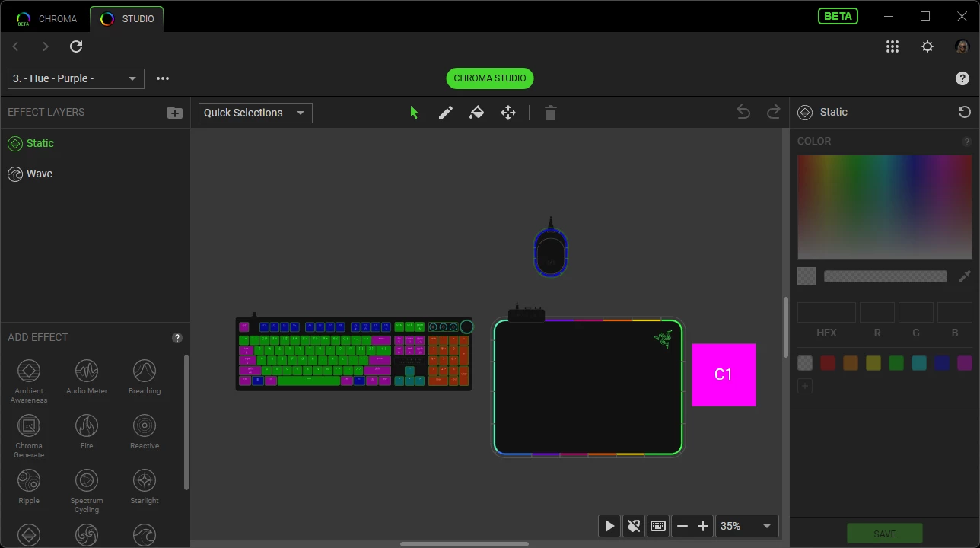Click the HEX color input field
This screenshot has height=548, width=980.
(826, 312)
